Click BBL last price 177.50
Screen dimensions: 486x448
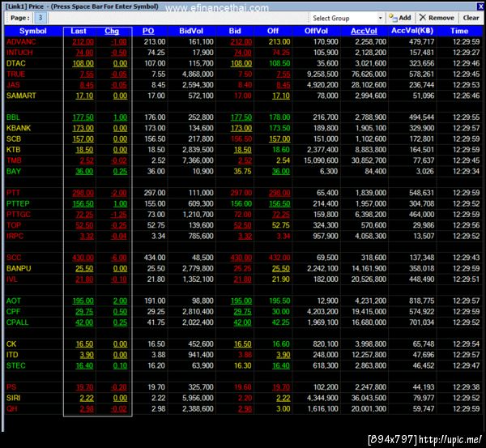83,117
